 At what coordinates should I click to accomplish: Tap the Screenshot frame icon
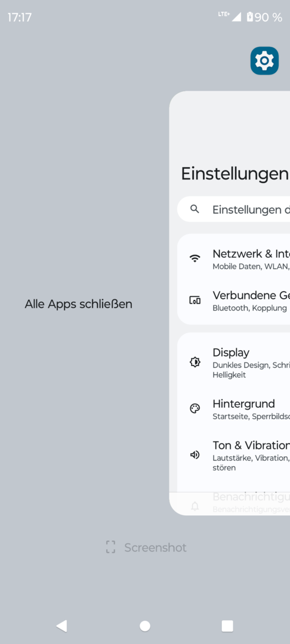click(110, 547)
